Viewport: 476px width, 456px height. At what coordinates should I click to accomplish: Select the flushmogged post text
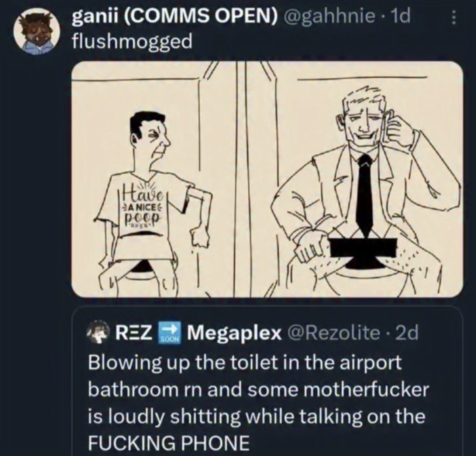132,42
